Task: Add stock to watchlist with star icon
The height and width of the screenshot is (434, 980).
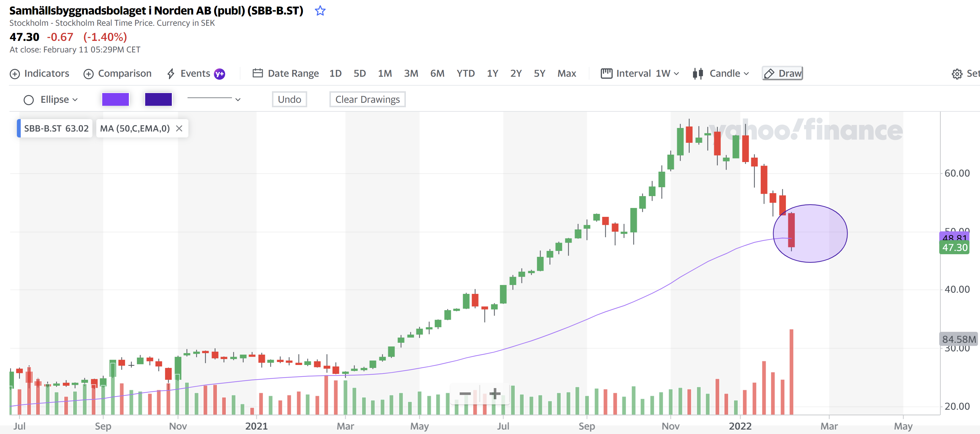Action: 320,11
